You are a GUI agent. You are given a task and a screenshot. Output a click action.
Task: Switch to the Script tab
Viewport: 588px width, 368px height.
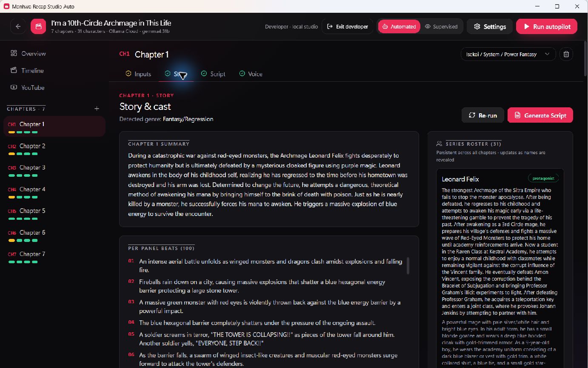[213, 74]
